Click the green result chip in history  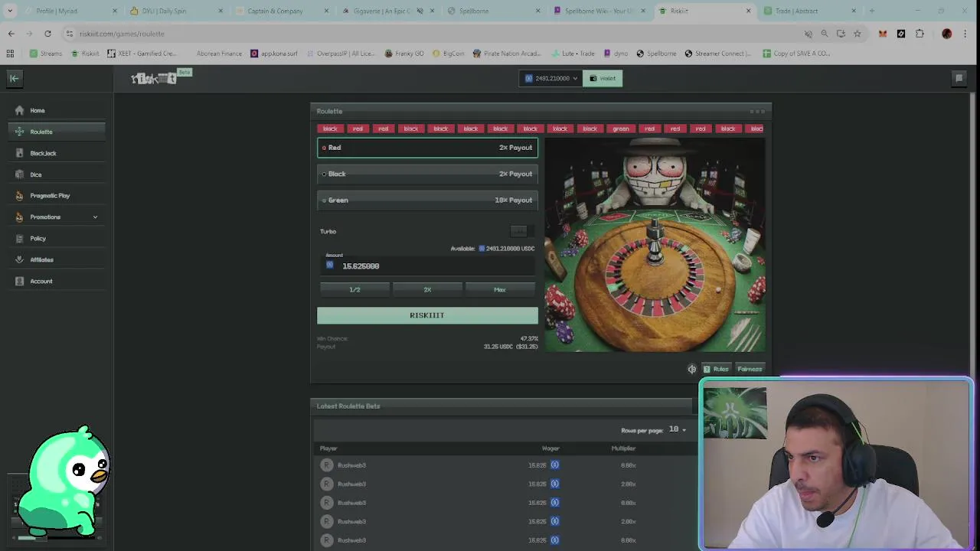tap(620, 129)
